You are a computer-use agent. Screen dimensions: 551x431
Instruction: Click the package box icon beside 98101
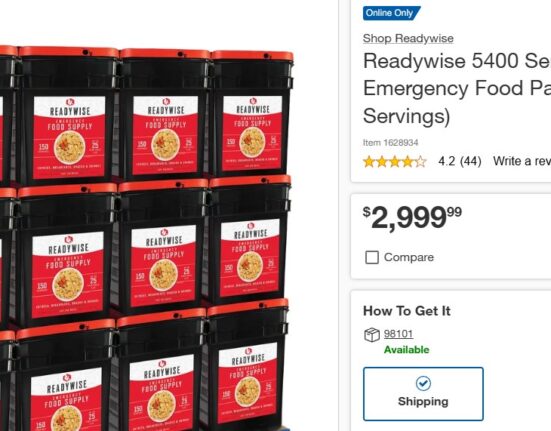pos(371,334)
